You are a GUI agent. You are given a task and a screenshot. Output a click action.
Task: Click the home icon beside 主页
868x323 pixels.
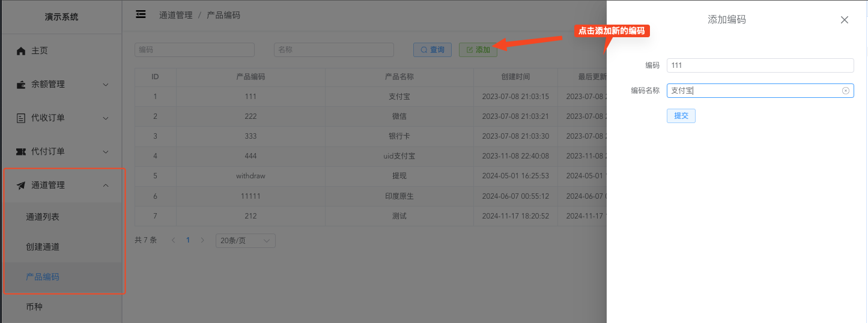(21, 51)
